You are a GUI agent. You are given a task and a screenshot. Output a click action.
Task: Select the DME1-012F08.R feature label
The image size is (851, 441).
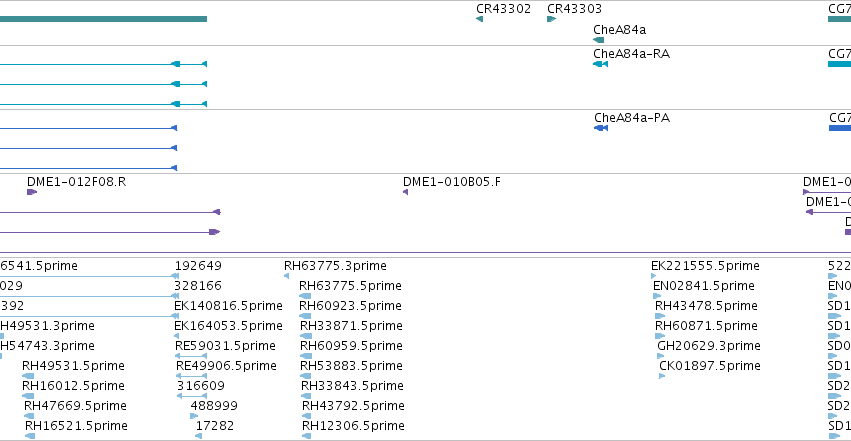(77, 182)
